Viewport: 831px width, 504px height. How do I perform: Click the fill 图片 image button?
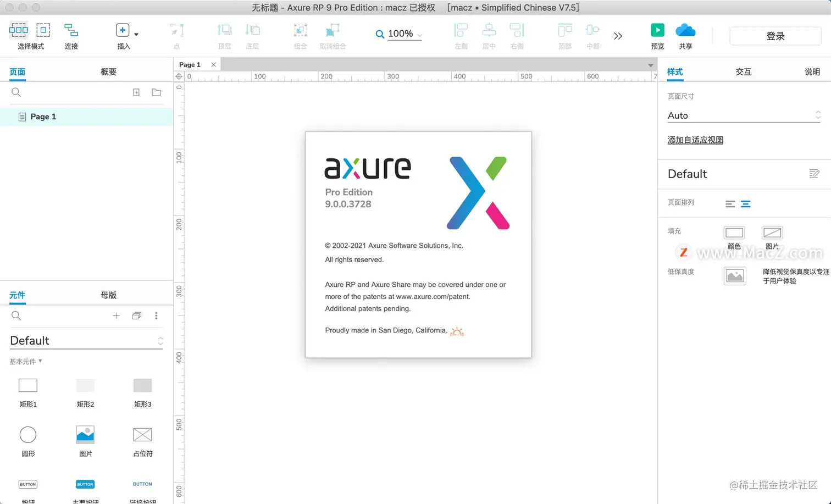point(772,232)
